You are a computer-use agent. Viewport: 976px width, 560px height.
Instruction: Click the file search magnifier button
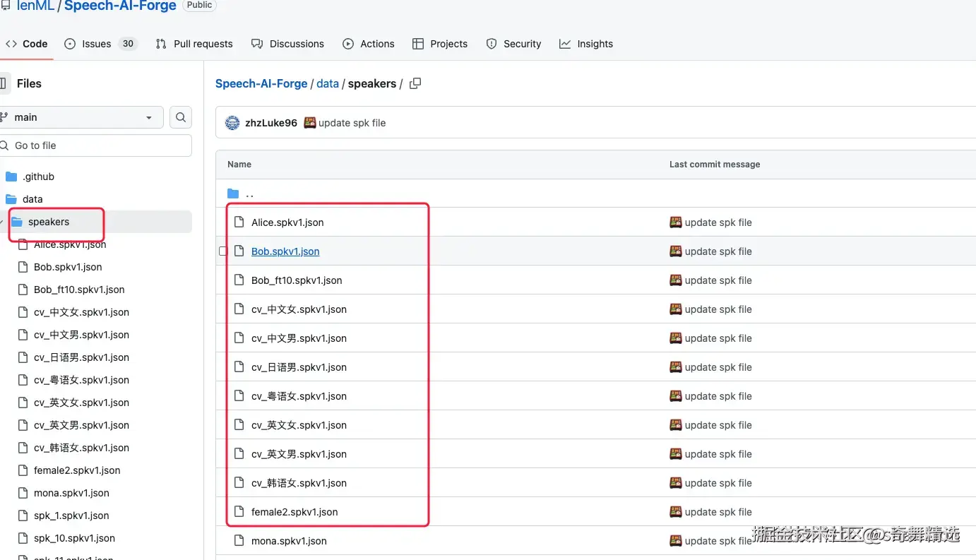tap(181, 117)
